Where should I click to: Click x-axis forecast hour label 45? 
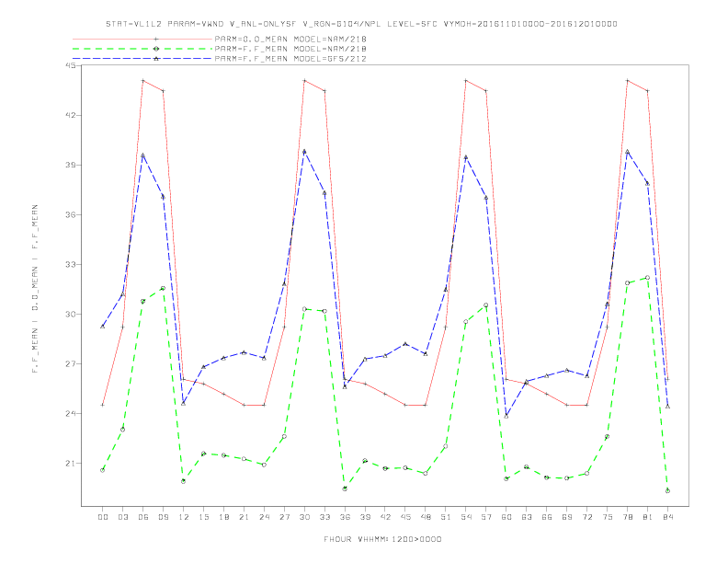click(405, 517)
